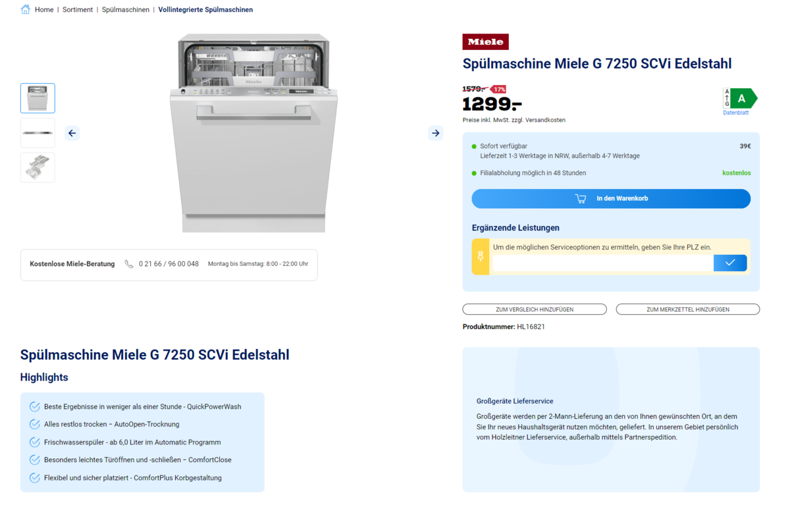Show the next product image
790x532 pixels.
[435, 133]
